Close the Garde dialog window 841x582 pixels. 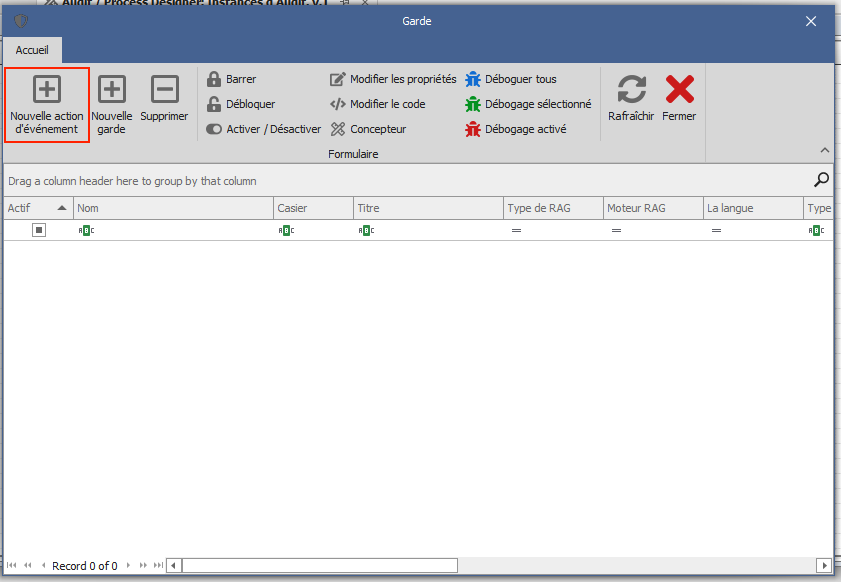pos(811,21)
